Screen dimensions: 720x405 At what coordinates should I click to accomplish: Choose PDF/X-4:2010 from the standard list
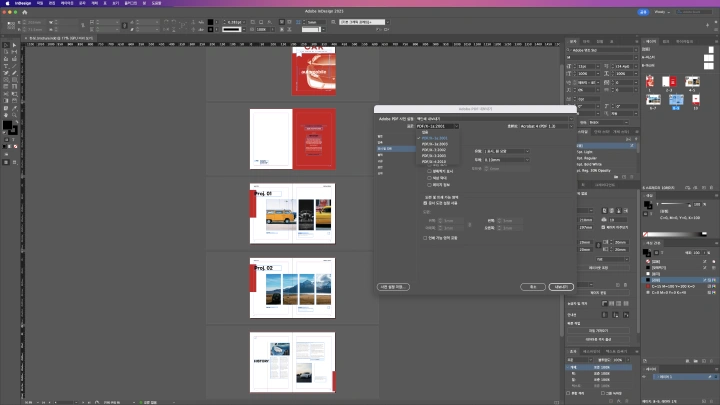(x=434, y=162)
